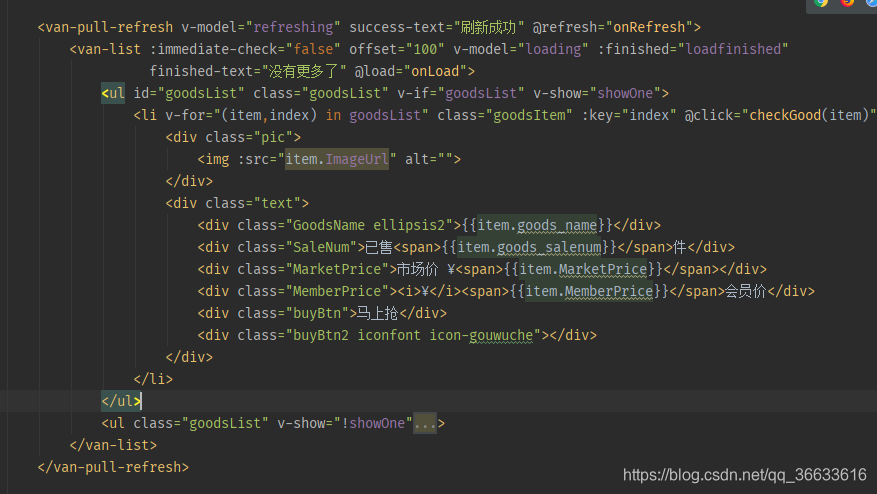Image resolution: width=877 pixels, height=494 pixels.
Task: Click the "loading" v-model value
Action: (553, 49)
